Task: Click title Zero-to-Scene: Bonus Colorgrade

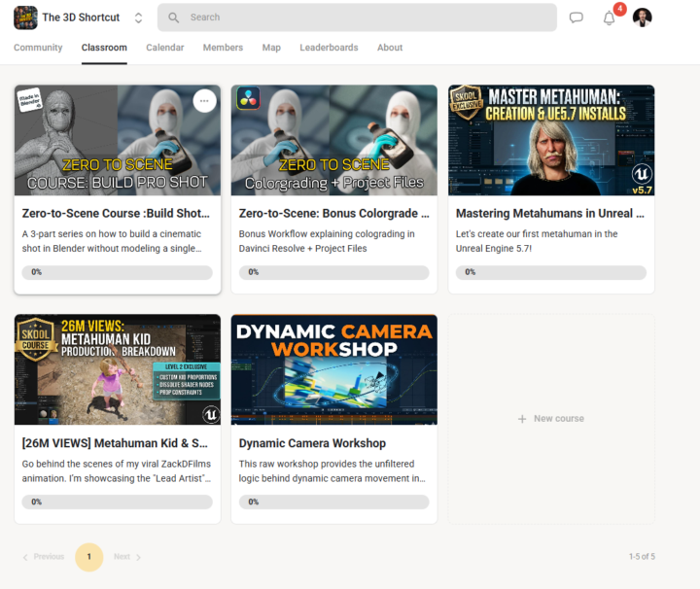Action: click(x=333, y=213)
